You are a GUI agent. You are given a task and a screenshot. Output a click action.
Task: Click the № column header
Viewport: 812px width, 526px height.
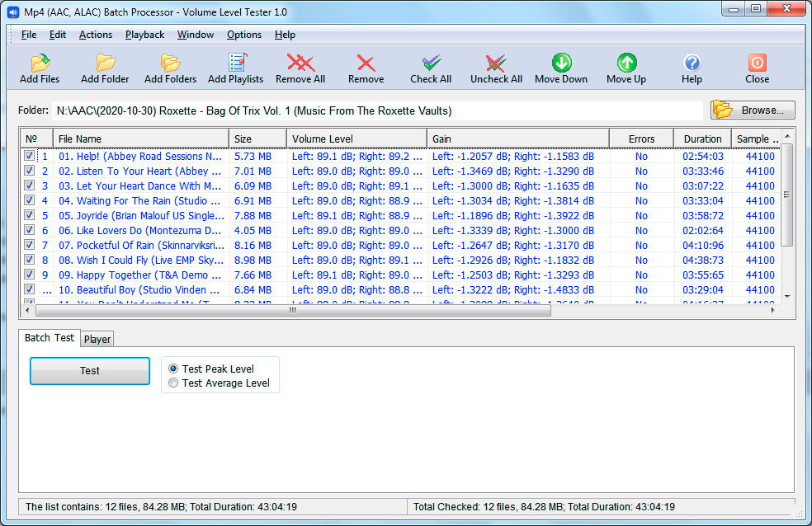[36, 139]
